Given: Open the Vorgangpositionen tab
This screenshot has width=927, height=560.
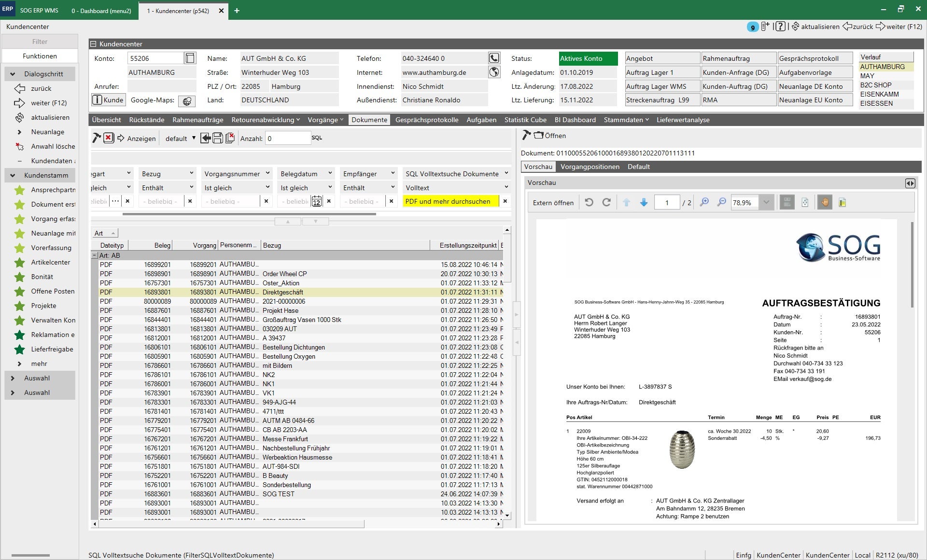Looking at the screenshot, I should pyautogui.click(x=590, y=167).
